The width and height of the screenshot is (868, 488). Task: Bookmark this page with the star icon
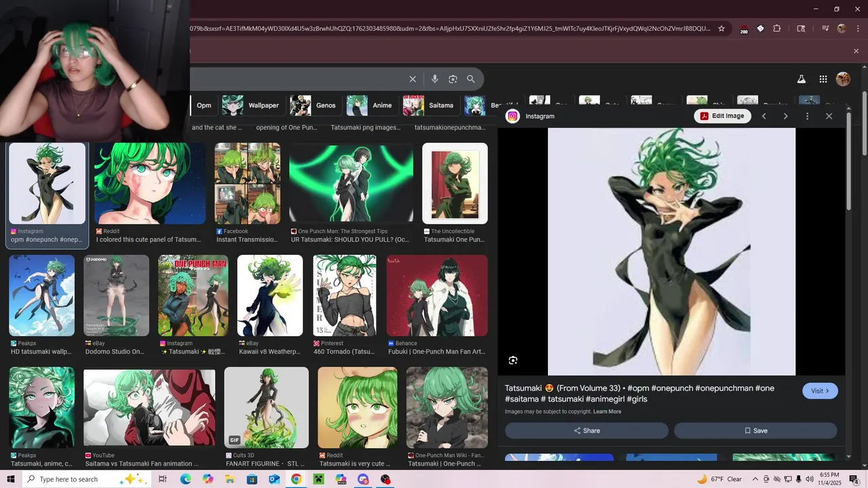(x=722, y=28)
